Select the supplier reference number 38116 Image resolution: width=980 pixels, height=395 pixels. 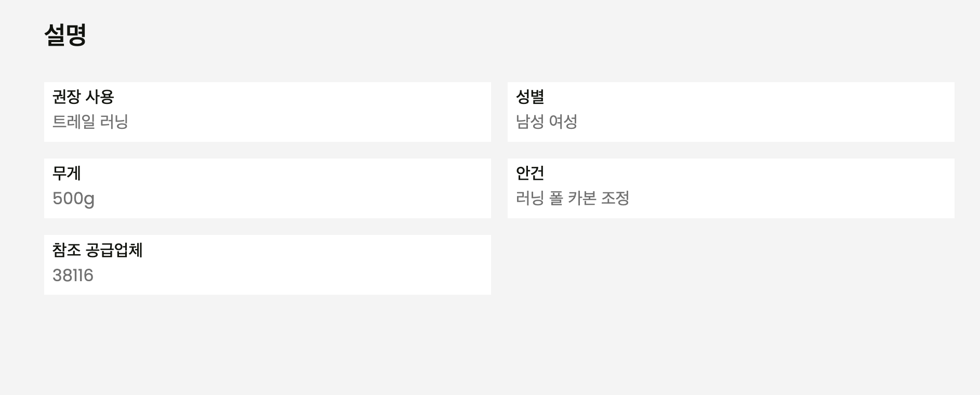coord(73,275)
